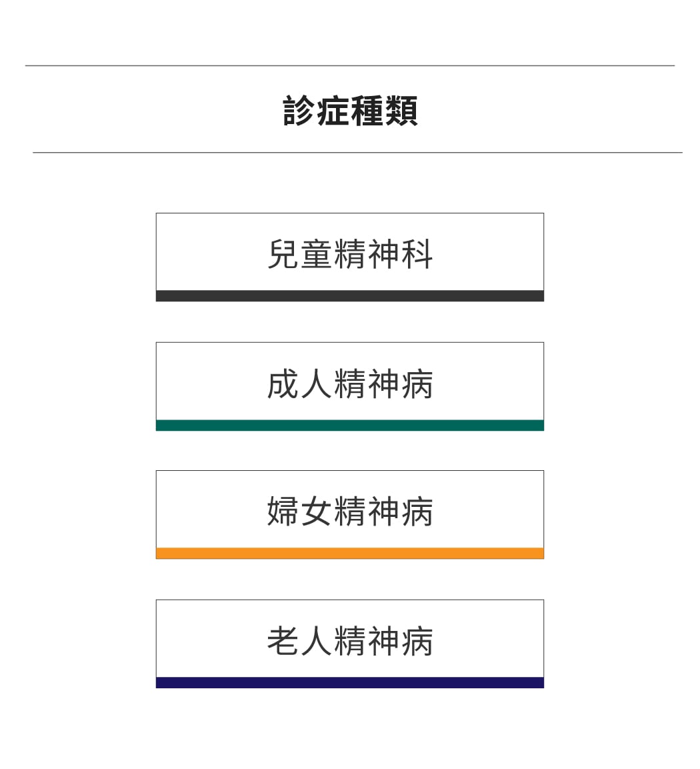Click the dark gray bar under 兒童精神科
Image resolution: width=700 pixels, height=769 pixels.
pyautogui.click(x=349, y=295)
